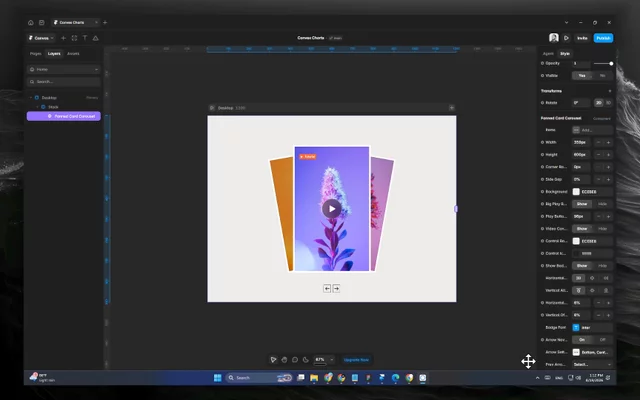
Task: Add breakpoint with plus above the frame
Action: (x=451, y=108)
